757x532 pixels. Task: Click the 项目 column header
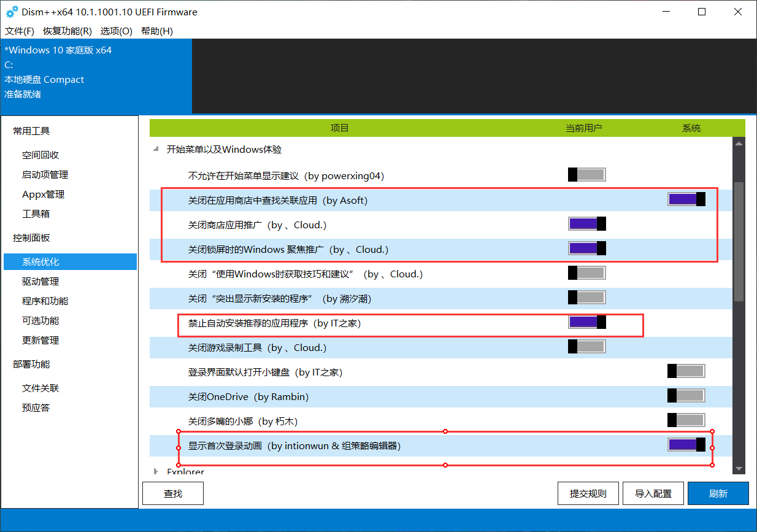coord(339,128)
